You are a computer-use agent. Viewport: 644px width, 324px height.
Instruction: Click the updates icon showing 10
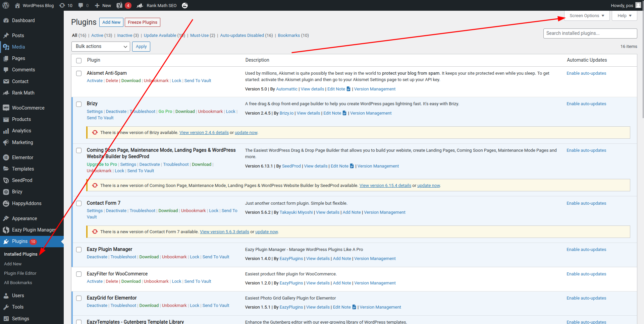[62, 5]
